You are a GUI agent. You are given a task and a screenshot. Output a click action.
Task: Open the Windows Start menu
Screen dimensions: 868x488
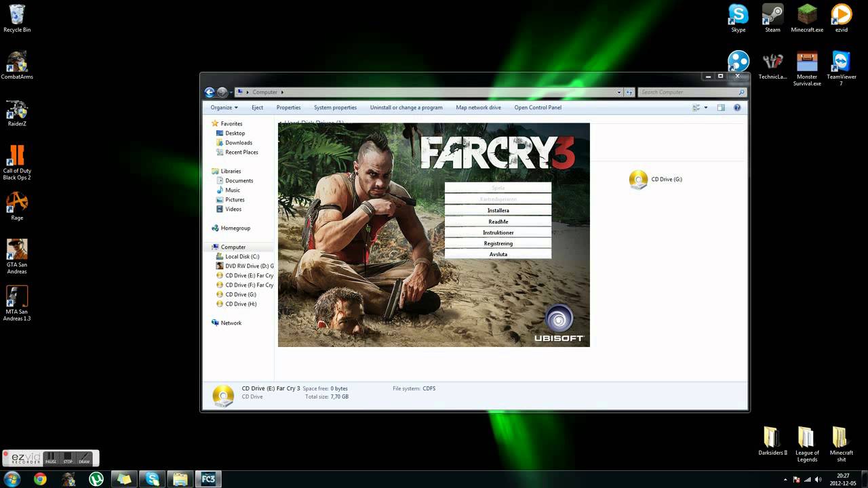[x=12, y=479]
